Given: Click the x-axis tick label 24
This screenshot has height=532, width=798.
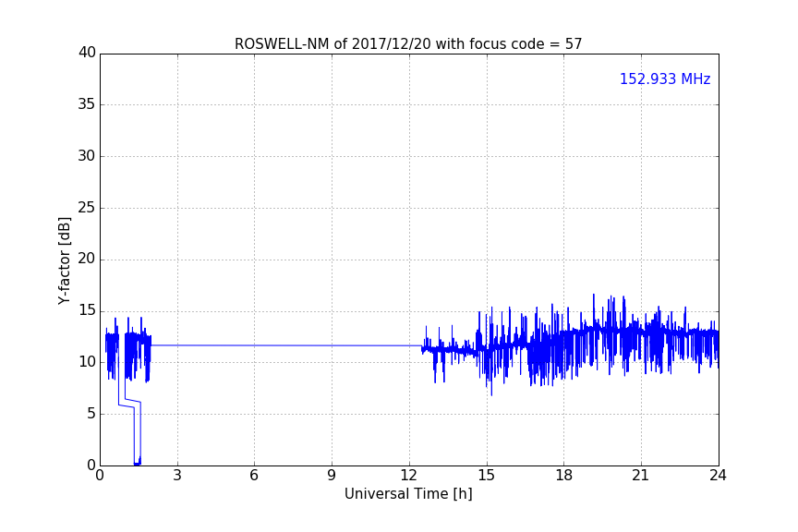Looking at the screenshot, I should coord(718,476).
